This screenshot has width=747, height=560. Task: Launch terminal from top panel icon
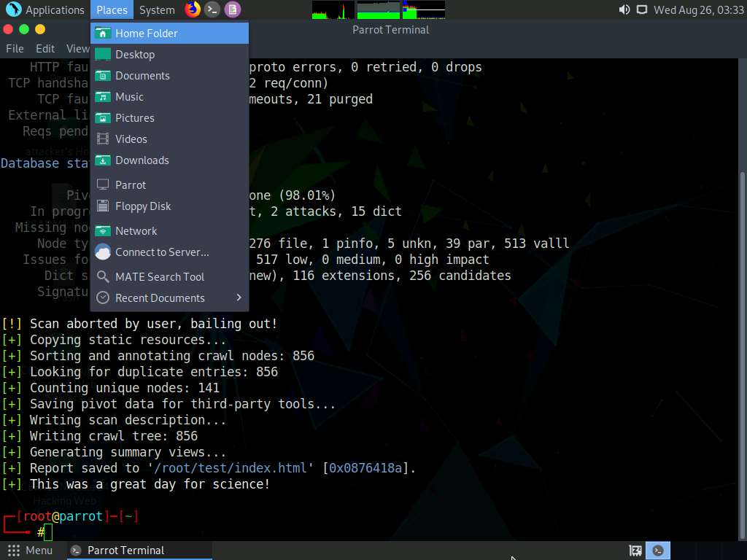pyautogui.click(x=212, y=9)
